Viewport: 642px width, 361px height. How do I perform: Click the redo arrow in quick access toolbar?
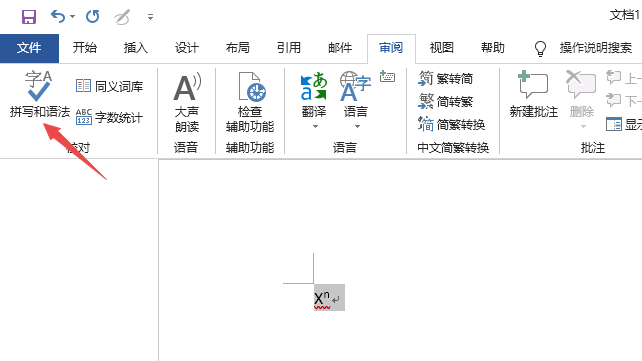[x=93, y=17]
